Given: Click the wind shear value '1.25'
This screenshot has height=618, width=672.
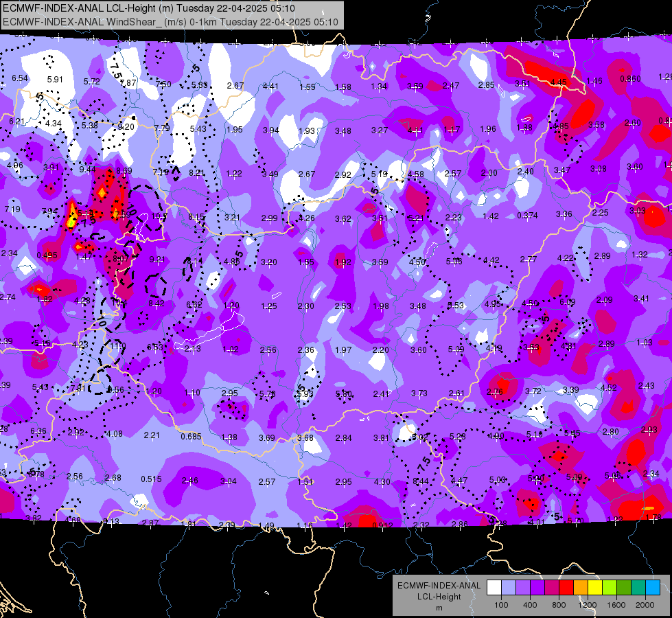Looking at the screenshot, I should pyautogui.click(x=269, y=306).
